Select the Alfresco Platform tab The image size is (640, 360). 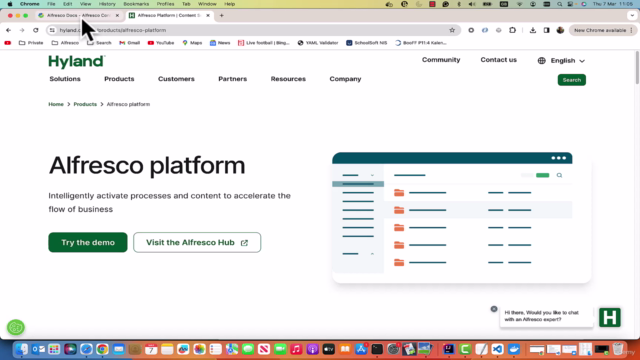coord(168,16)
